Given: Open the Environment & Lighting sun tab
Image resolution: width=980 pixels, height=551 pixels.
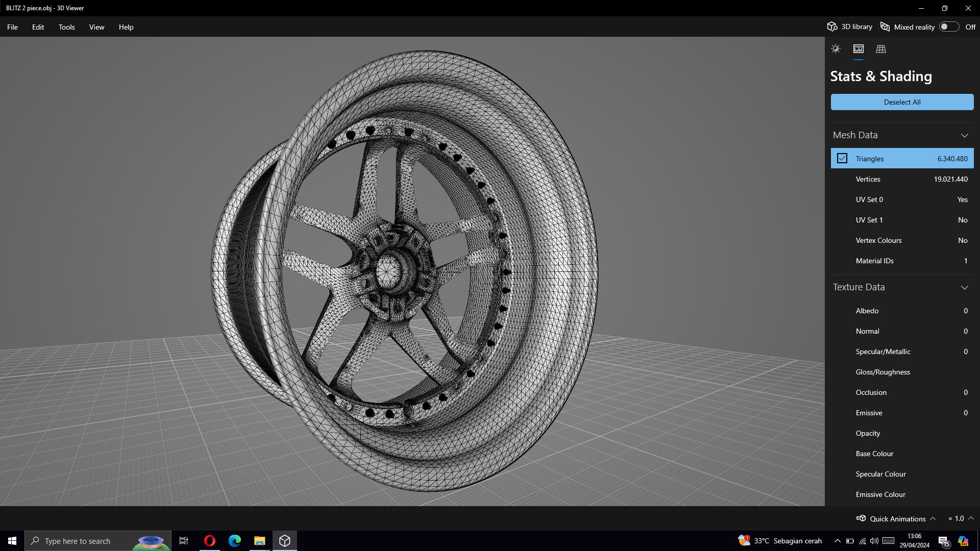Looking at the screenshot, I should click(x=836, y=49).
